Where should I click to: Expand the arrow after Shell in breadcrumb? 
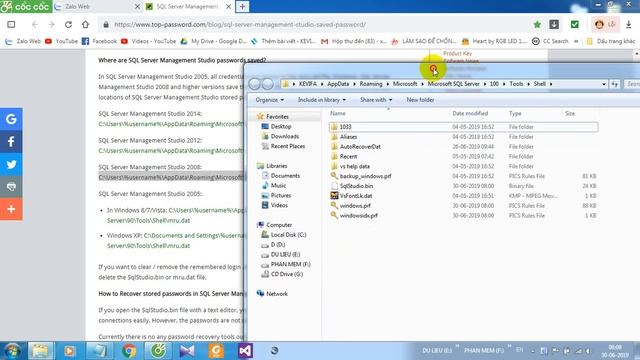coord(551,84)
